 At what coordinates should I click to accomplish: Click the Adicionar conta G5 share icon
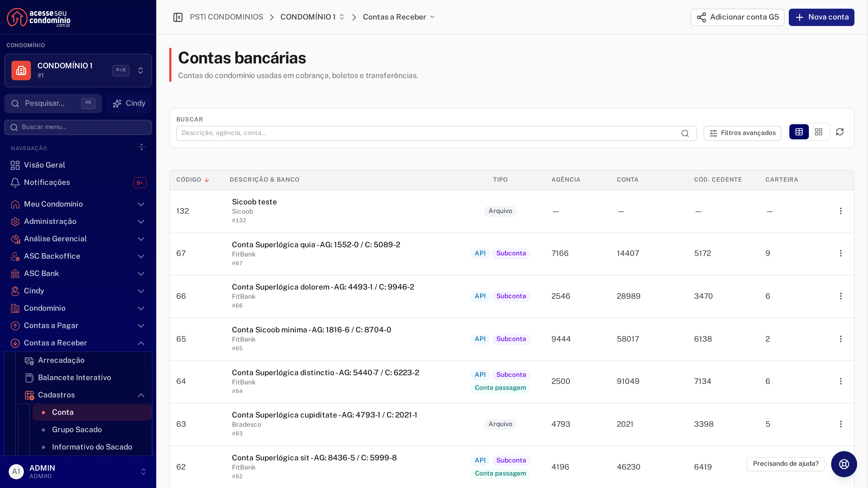coord(701,18)
